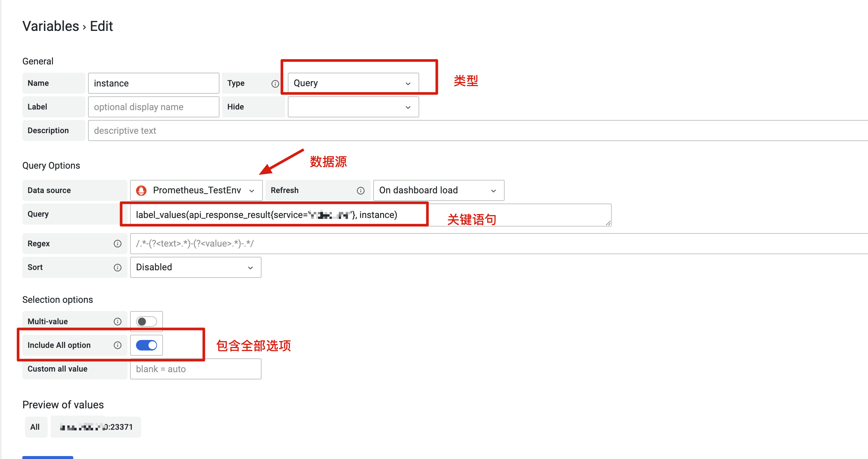868x459 pixels.
Task: Click the Include All option info icon
Action: point(117,345)
